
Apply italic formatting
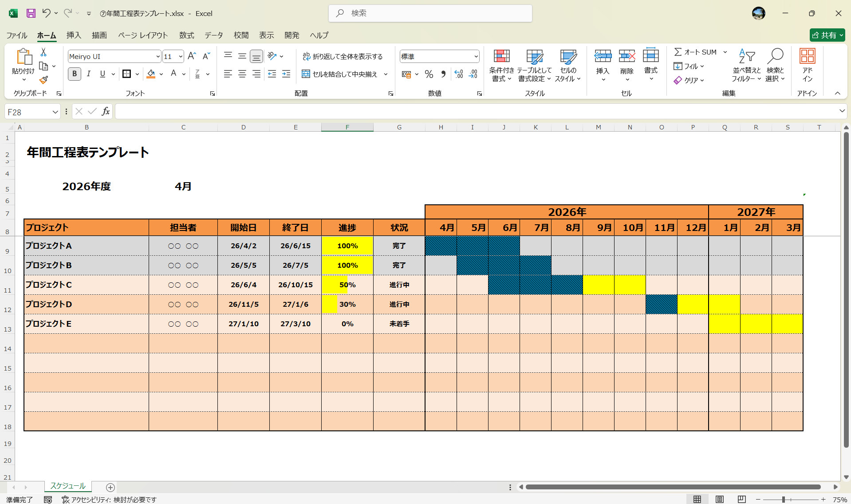tap(88, 74)
